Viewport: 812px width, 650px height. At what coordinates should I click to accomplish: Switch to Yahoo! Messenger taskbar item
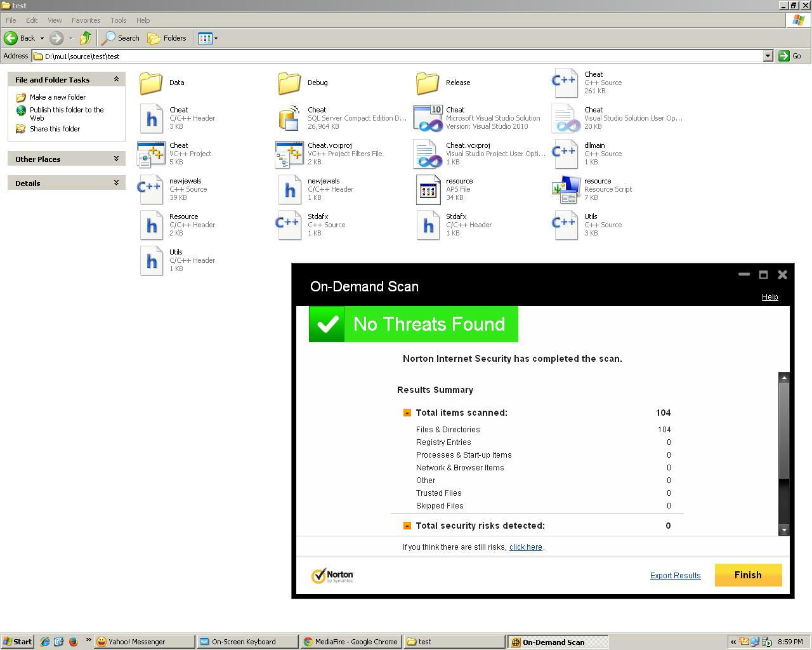[x=144, y=642]
